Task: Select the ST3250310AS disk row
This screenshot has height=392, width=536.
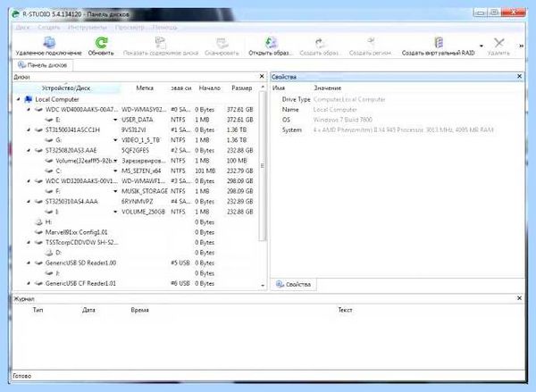Action: click(x=136, y=202)
